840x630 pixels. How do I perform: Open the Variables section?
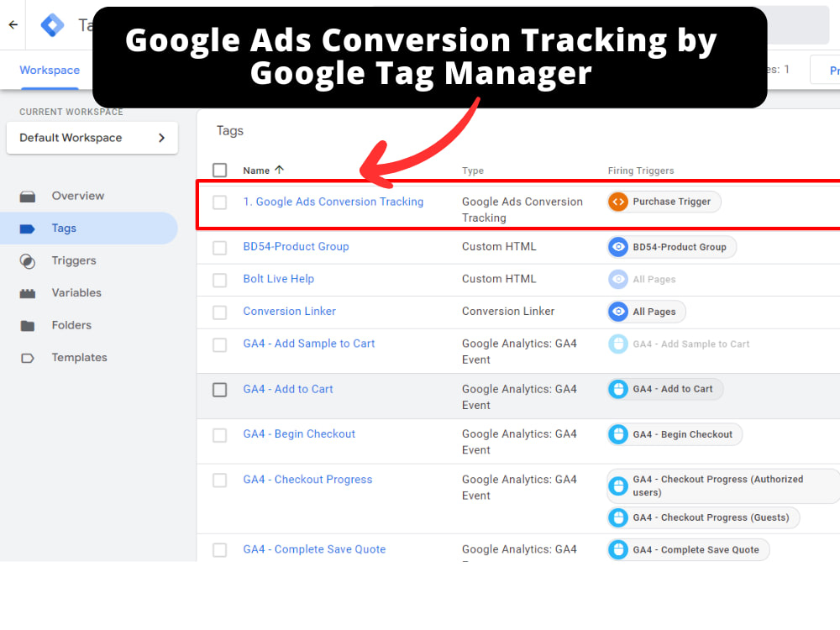pos(76,292)
